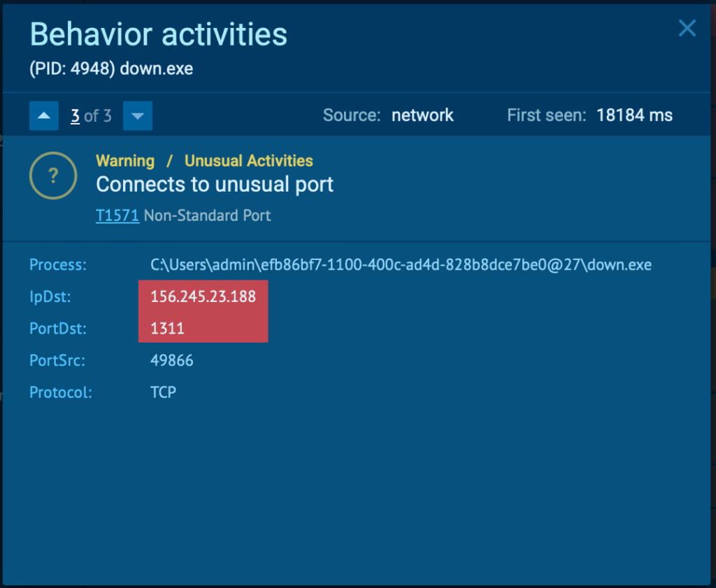Click the 'Non-Standard Port' technique name

(207, 215)
